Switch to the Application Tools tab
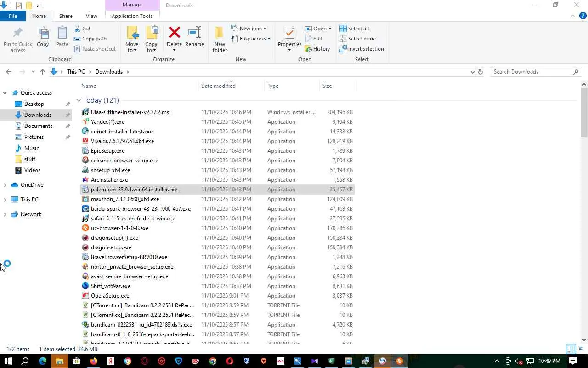 (132, 16)
